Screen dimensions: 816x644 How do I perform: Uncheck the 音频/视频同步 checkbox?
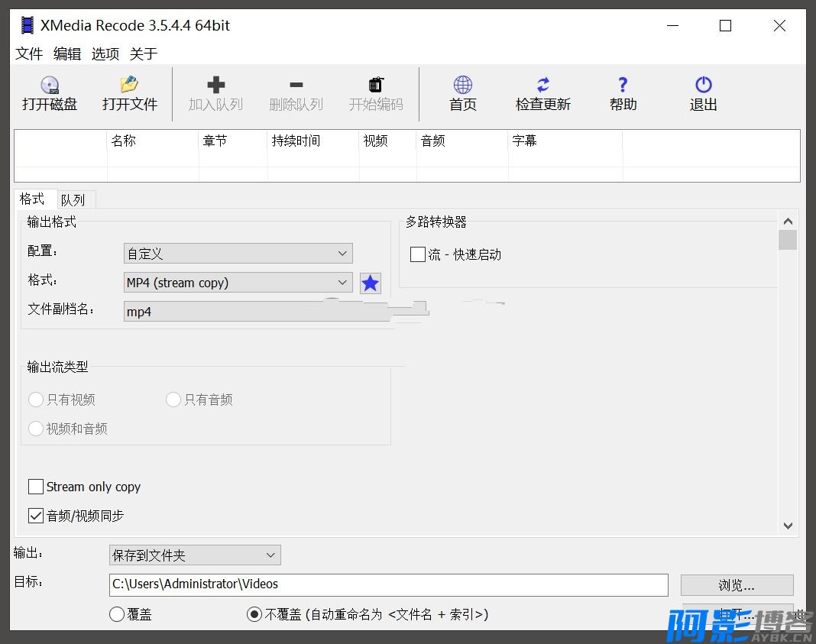[x=36, y=516]
